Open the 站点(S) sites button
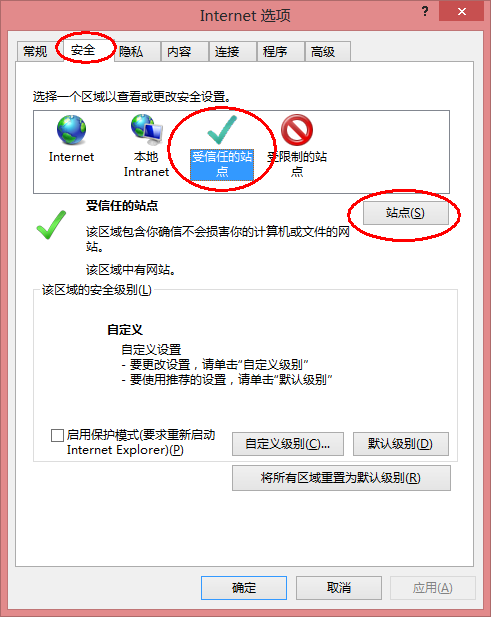The width and height of the screenshot is (491, 617). click(406, 213)
